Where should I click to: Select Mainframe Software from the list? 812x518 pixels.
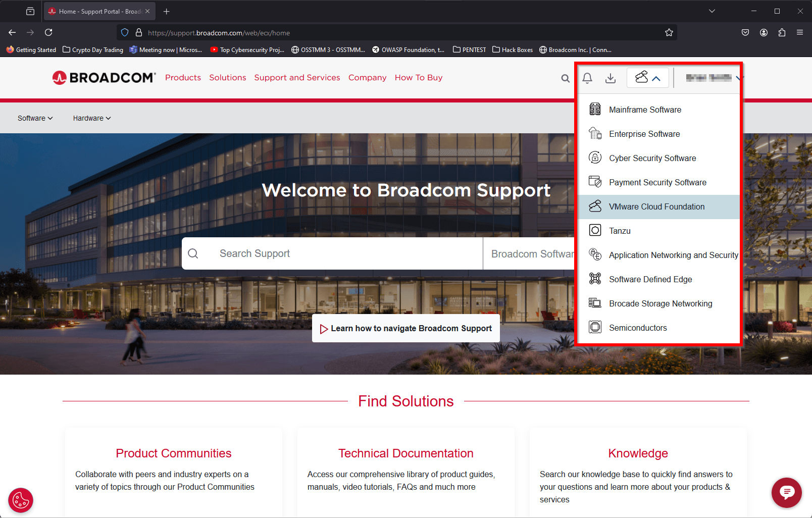[x=658, y=110]
